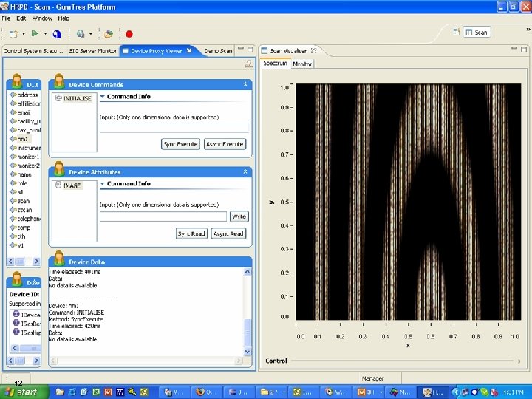This screenshot has width=532, height=399.
Task: Collapse the Device Commands section
Action: click(247, 85)
